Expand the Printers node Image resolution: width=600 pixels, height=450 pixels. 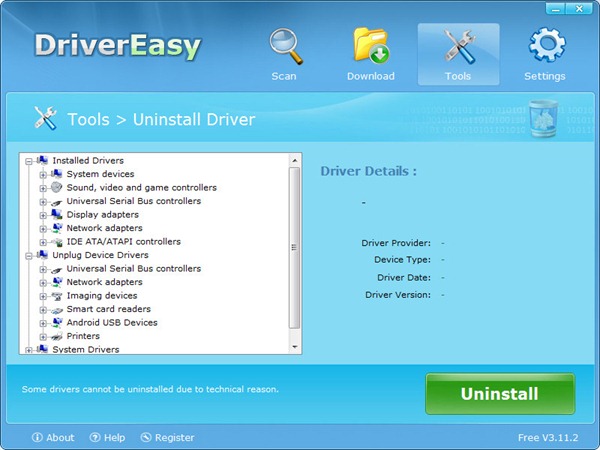point(43,337)
